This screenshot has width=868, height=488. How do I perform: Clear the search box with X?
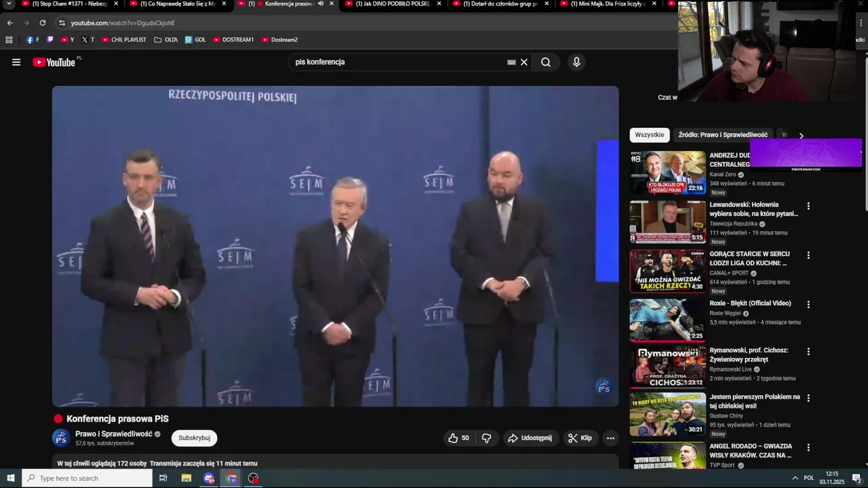pos(524,62)
